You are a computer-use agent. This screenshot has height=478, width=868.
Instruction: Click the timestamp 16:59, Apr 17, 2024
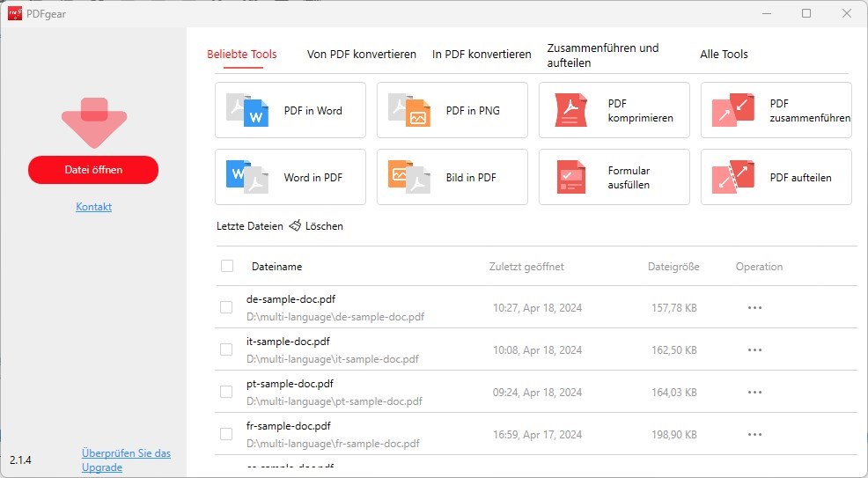[x=538, y=434]
